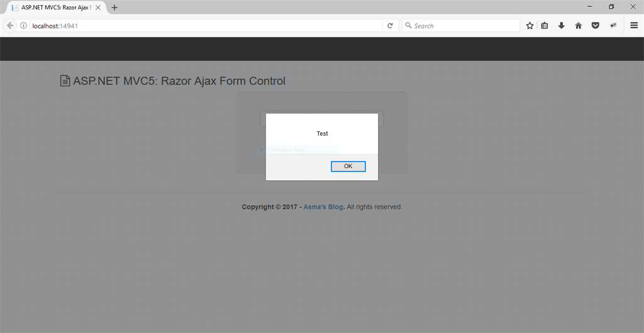644x333 pixels.
Task: Click the "Test" message in the dialog
Action: pyautogui.click(x=322, y=133)
